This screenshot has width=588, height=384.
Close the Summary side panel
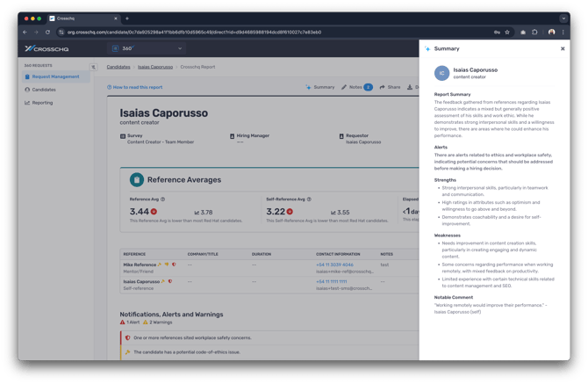563,49
